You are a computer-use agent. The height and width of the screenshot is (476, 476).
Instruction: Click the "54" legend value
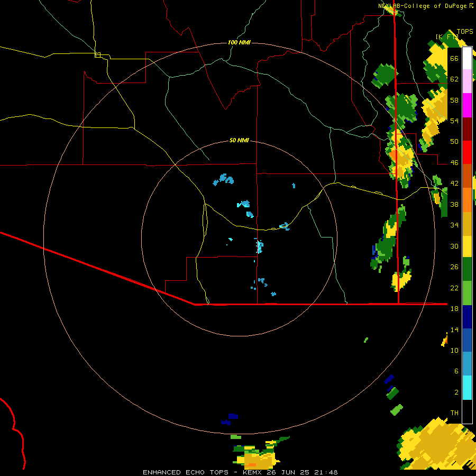(x=454, y=121)
